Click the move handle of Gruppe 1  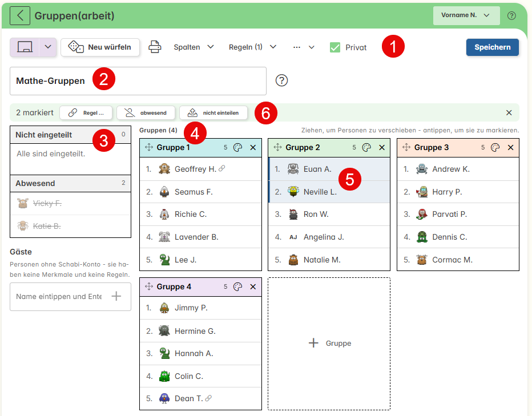tap(149, 147)
